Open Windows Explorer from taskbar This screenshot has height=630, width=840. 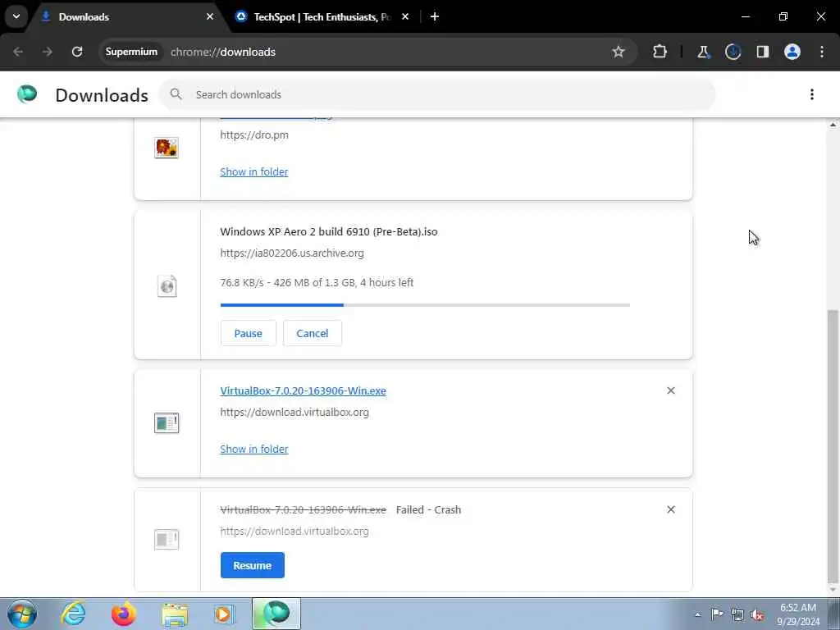click(x=175, y=614)
